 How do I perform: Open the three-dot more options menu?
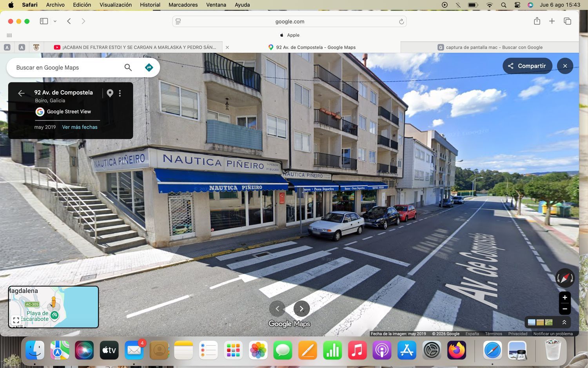(x=120, y=93)
